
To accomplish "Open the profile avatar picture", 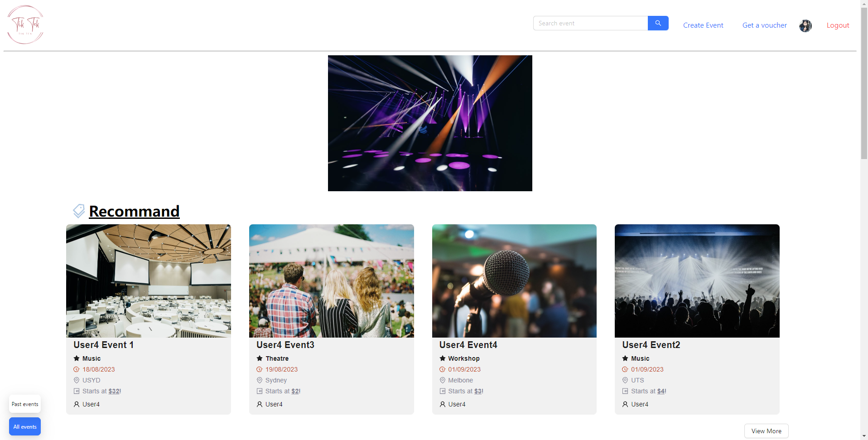I will point(805,25).
